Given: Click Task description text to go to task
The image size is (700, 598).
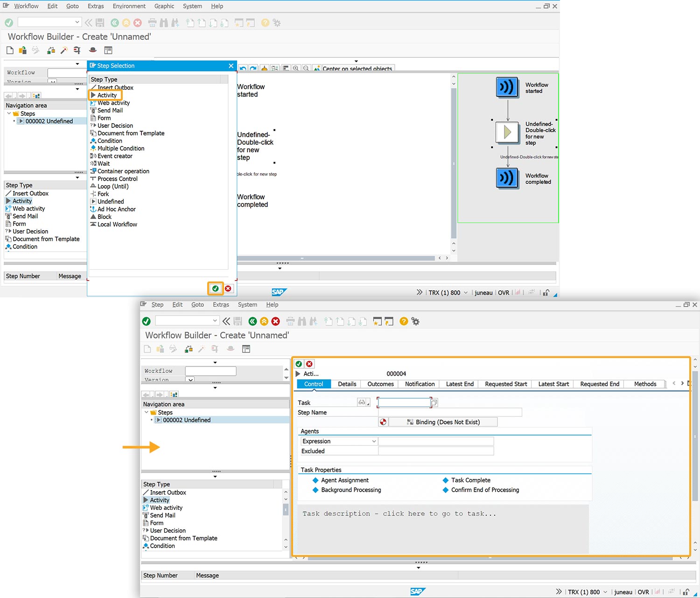Looking at the screenshot, I should [399, 514].
